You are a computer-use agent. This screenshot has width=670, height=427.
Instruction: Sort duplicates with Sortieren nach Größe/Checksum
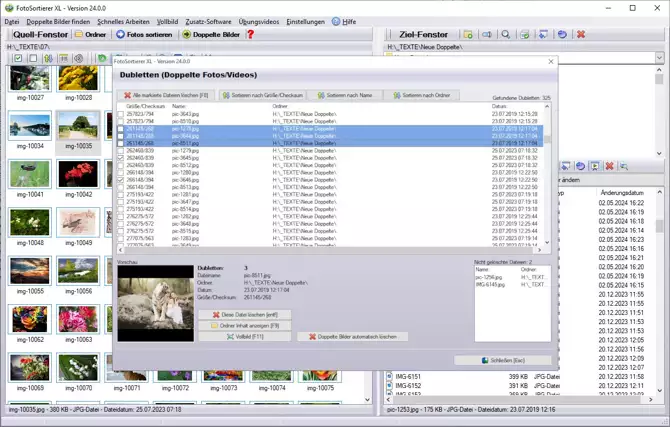pos(263,95)
